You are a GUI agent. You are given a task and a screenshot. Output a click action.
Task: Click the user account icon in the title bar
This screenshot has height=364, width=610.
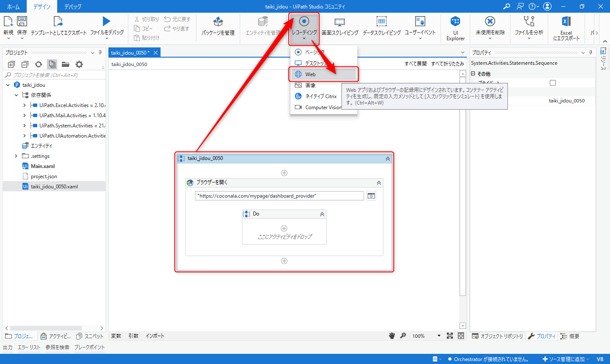(547, 6)
